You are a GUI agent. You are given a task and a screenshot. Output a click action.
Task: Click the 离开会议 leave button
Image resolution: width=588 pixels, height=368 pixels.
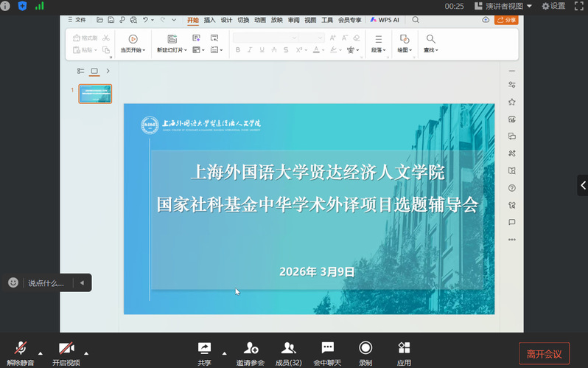pos(544,354)
